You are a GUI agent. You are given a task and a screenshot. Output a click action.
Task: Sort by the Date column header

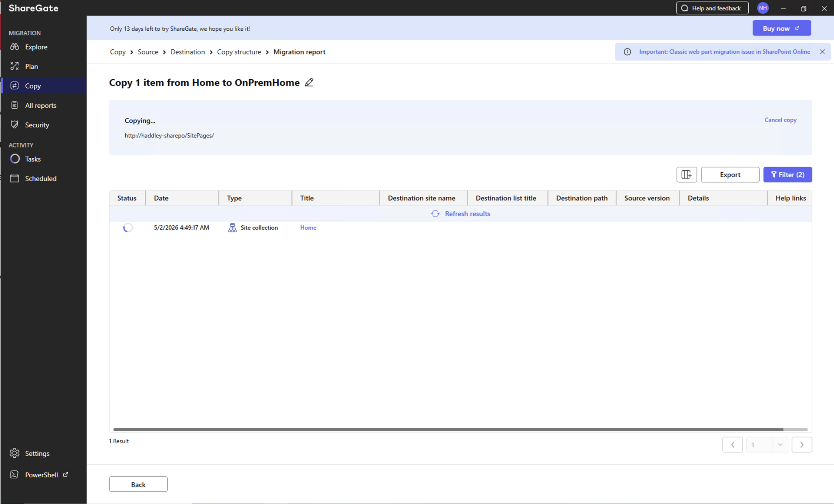(182, 198)
